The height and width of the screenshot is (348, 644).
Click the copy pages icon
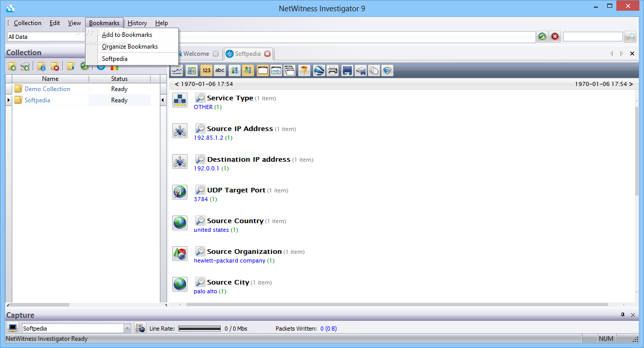(374, 71)
